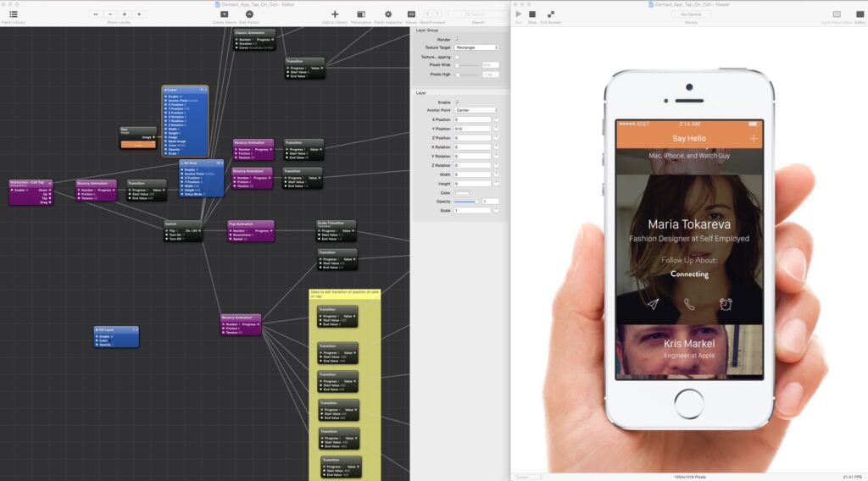This screenshot has height=481, width=868.
Task: Click the No Device button
Action: [691, 14]
